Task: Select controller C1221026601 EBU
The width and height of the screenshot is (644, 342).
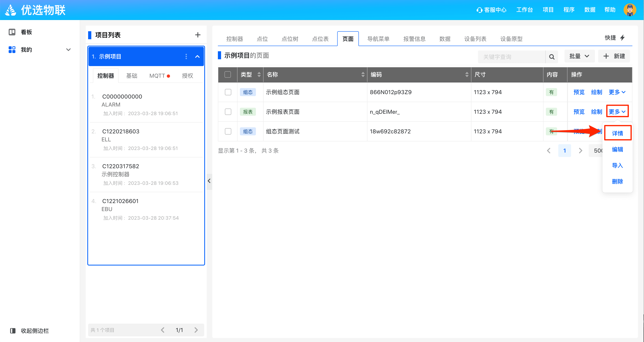Action: [x=146, y=209]
